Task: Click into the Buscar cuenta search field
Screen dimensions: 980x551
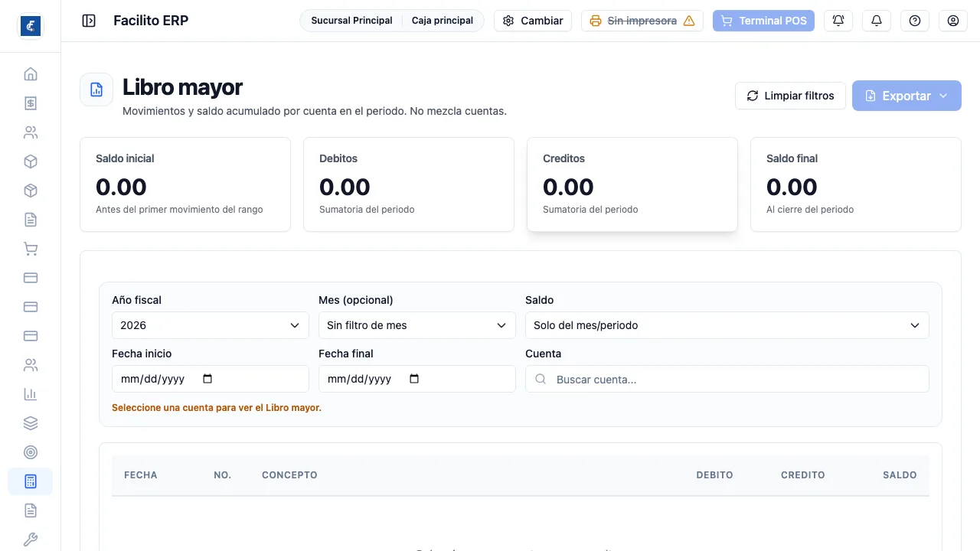Action: (727, 379)
